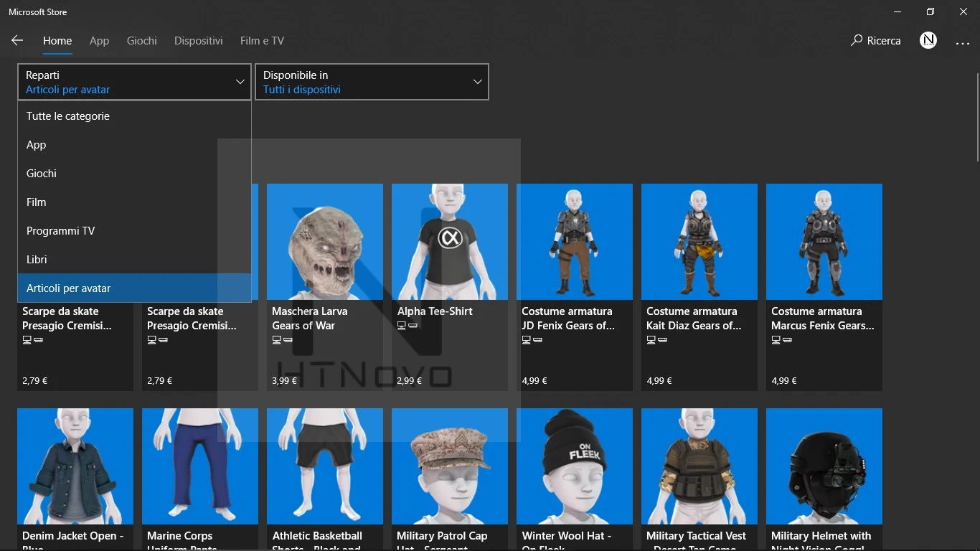Screen dimensions: 980x551
Task: Switch to the Dispositivi tab
Action: (x=198, y=41)
